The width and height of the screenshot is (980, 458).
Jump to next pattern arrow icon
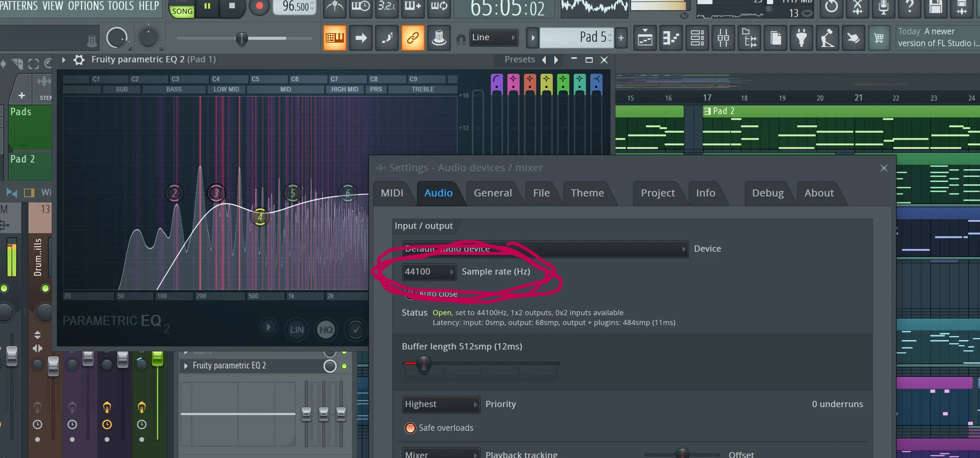(x=360, y=38)
